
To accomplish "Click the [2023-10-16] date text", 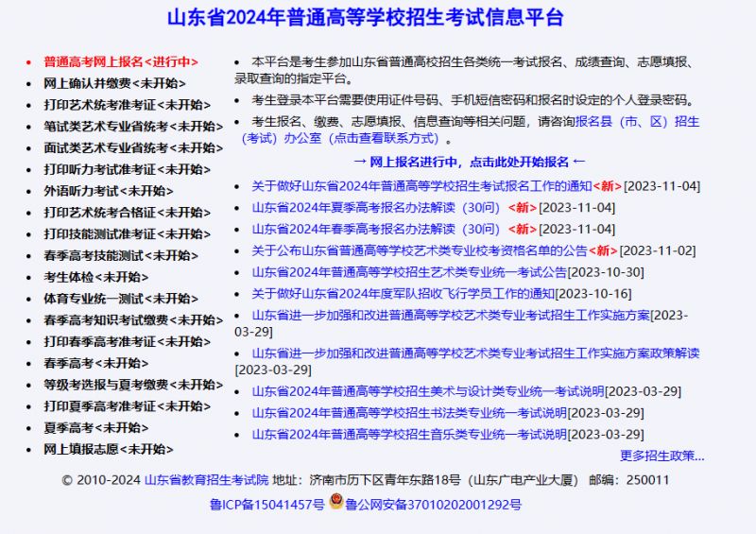I will point(593,294).
